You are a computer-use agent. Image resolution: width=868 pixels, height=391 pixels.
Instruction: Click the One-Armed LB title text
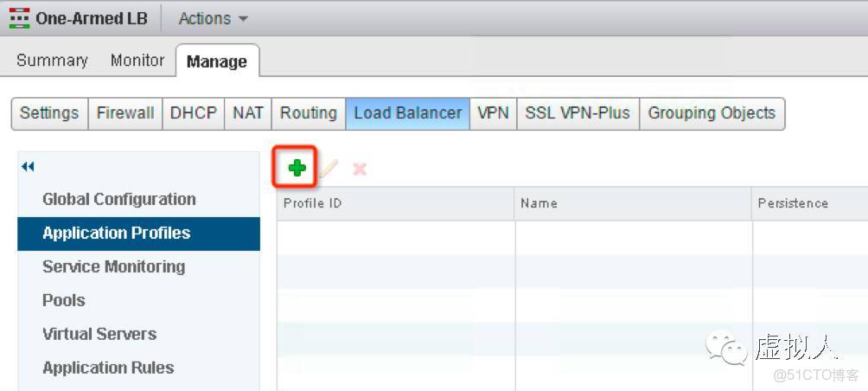tap(92, 18)
